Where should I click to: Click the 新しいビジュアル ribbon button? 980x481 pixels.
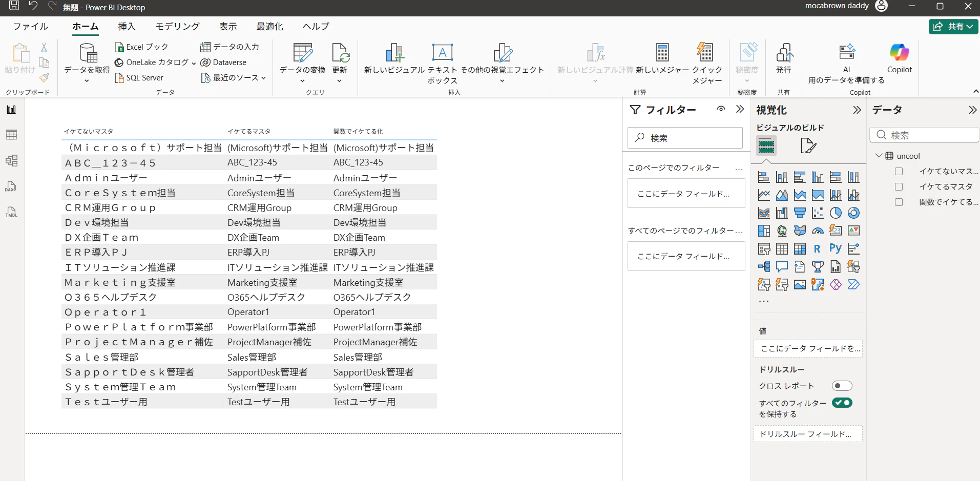click(x=394, y=58)
